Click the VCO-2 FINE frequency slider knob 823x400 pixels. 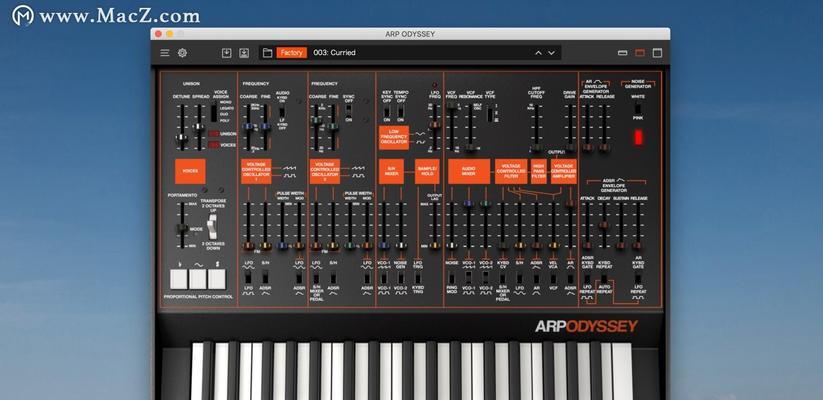333,127
